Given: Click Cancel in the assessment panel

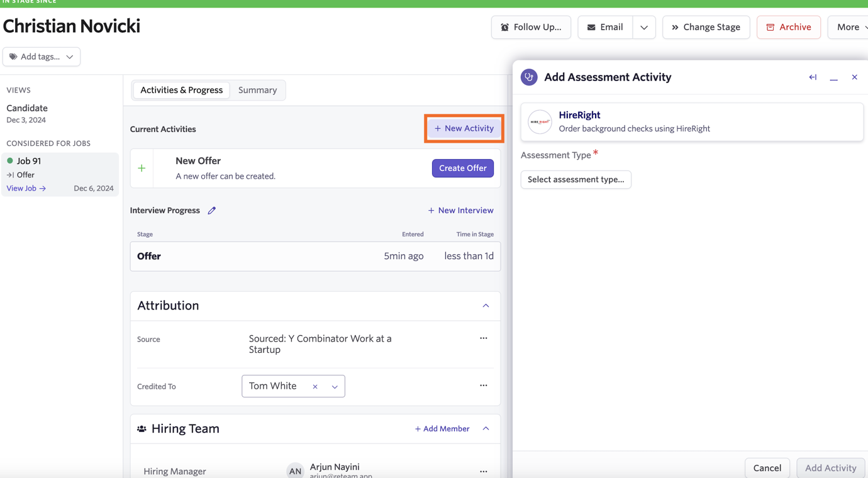Looking at the screenshot, I should point(767,468).
